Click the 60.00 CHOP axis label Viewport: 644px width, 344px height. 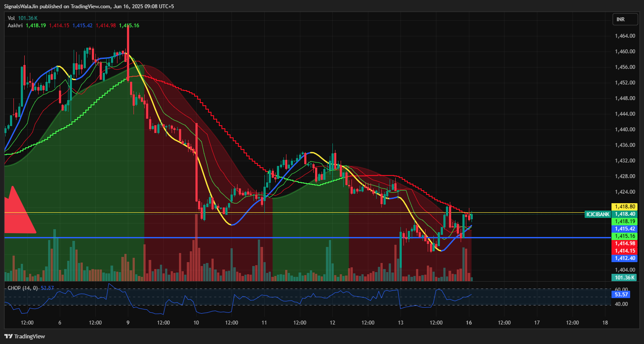[x=621, y=289]
